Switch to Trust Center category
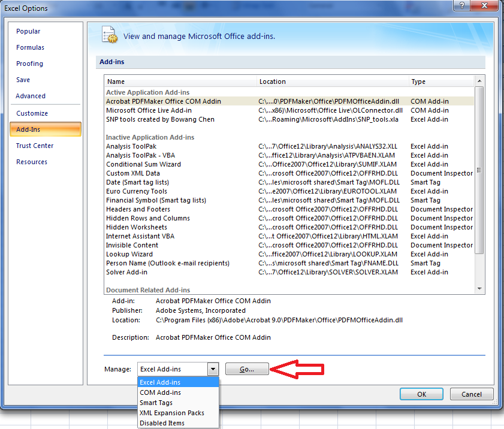 [35, 146]
